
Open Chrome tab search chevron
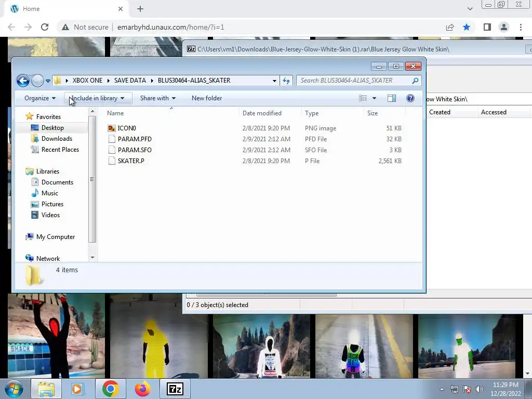click(x=470, y=9)
